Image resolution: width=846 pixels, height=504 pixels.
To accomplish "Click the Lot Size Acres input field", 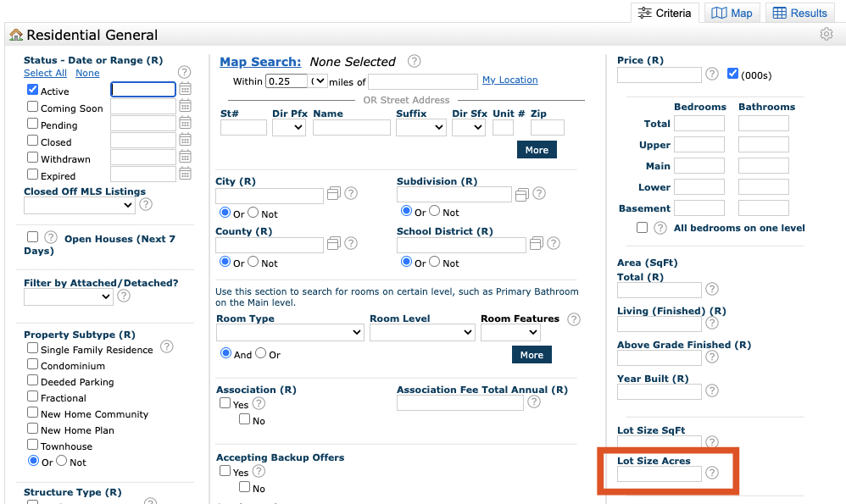I will tap(659, 474).
